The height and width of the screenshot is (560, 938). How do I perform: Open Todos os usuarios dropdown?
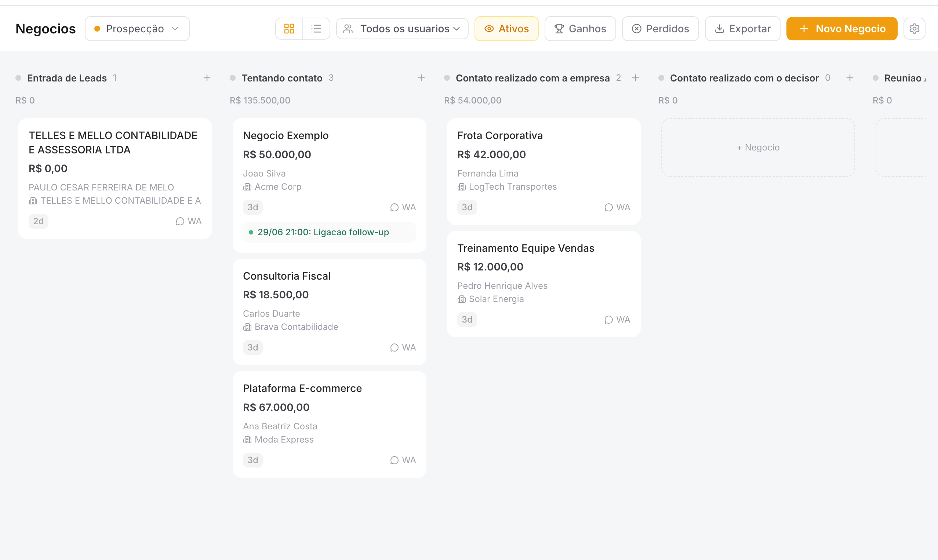402,29
